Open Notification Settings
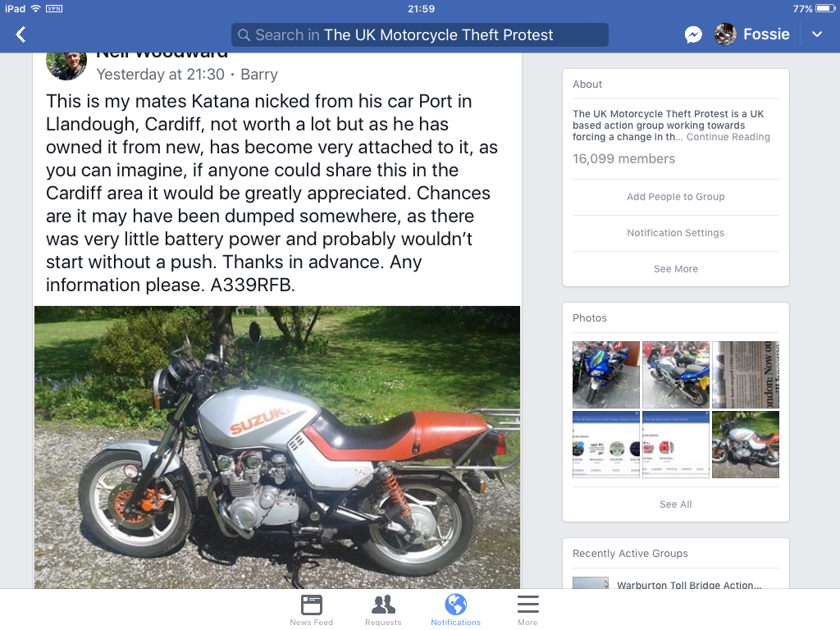The height and width of the screenshot is (630, 840). pyautogui.click(x=676, y=233)
